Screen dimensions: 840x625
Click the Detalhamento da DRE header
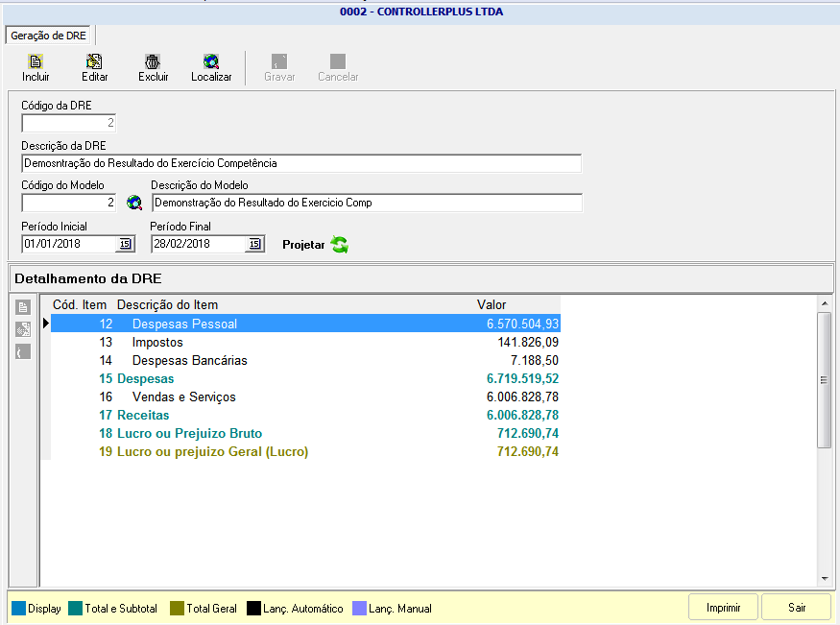pyautogui.click(x=88, y=278)
